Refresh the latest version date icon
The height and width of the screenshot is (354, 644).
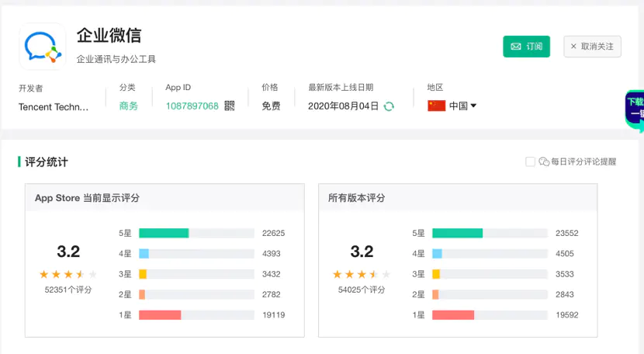(389, 106)
